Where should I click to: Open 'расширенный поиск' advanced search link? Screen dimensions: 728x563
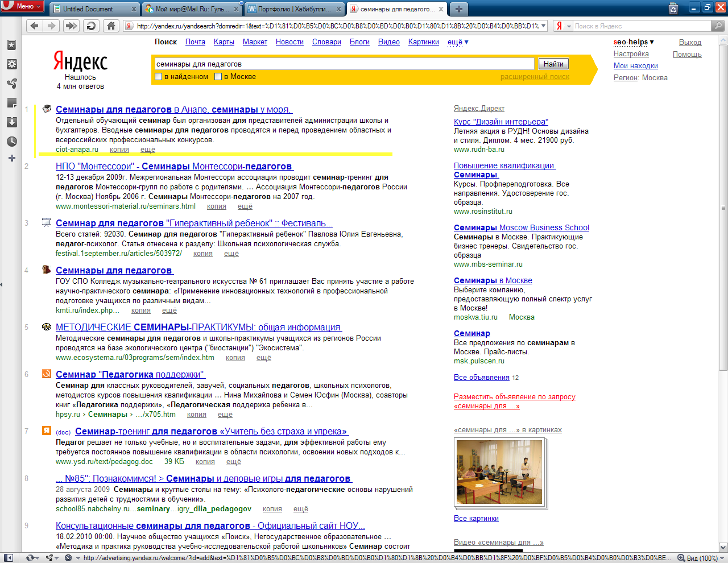(x=535, y=77)
